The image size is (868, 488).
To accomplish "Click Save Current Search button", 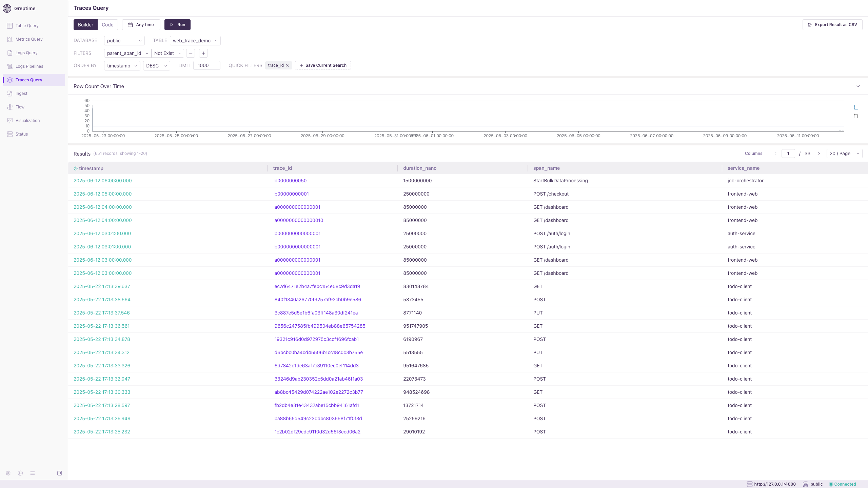I will pos(323,65).
